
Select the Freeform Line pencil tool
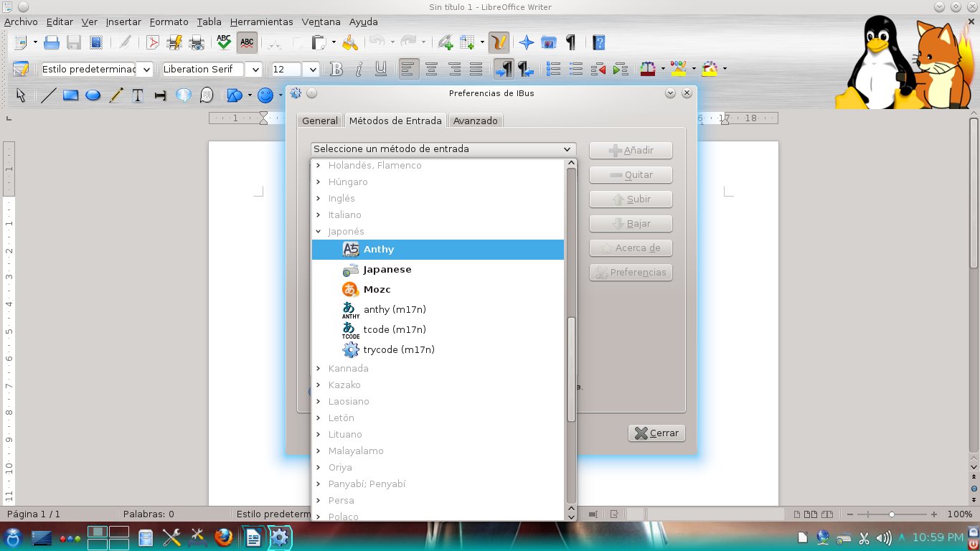116,95
